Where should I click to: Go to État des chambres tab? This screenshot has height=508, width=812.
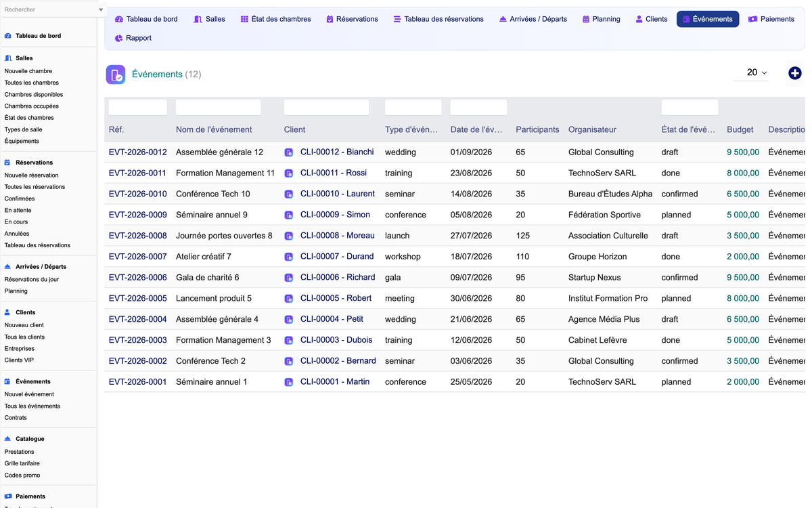coord(275,19)
